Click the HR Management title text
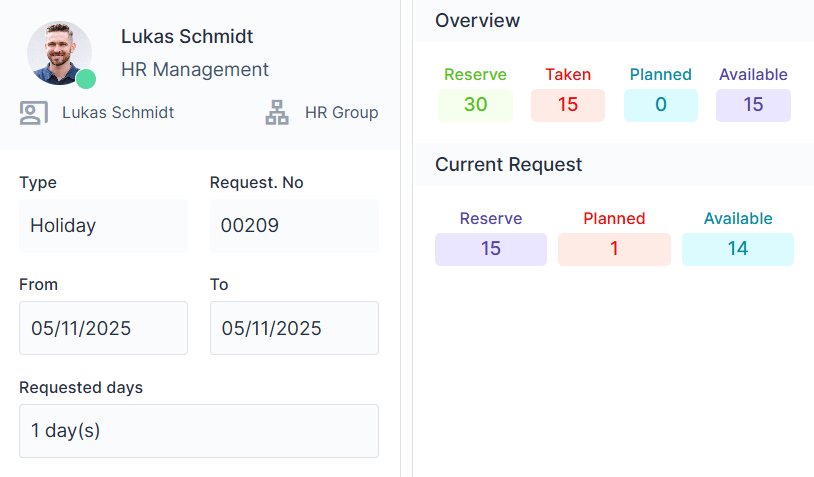Image resolution: width=814 pixels, height=477 pixels. [195, 70]
